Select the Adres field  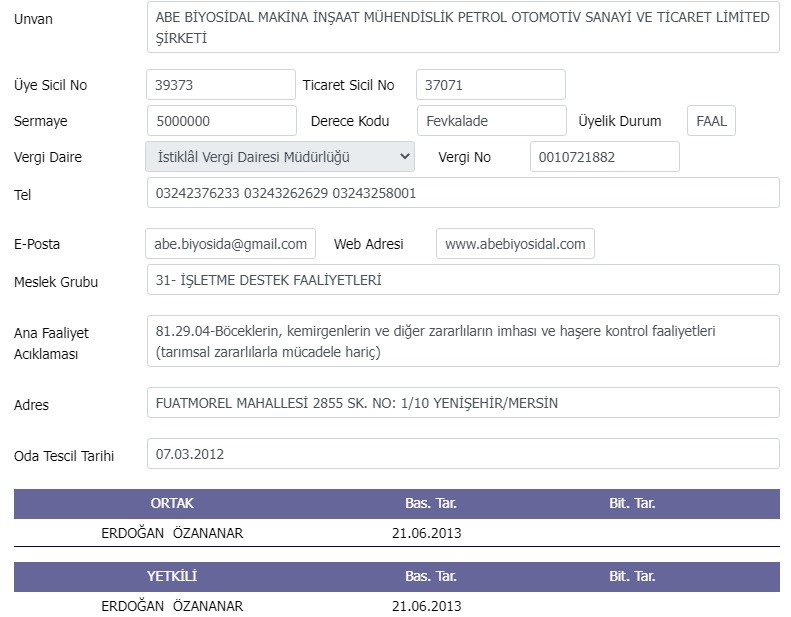(462, 403)
